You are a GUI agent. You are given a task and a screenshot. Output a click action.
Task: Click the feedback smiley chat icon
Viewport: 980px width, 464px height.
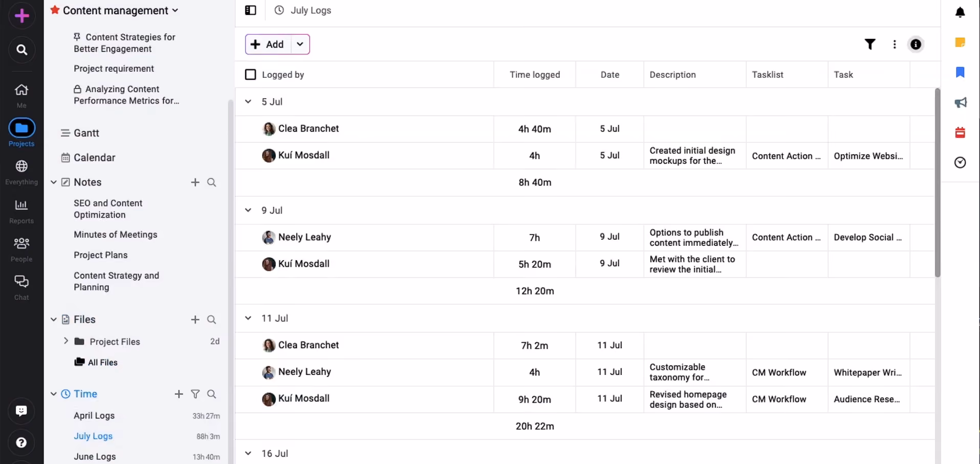(21, 411)
